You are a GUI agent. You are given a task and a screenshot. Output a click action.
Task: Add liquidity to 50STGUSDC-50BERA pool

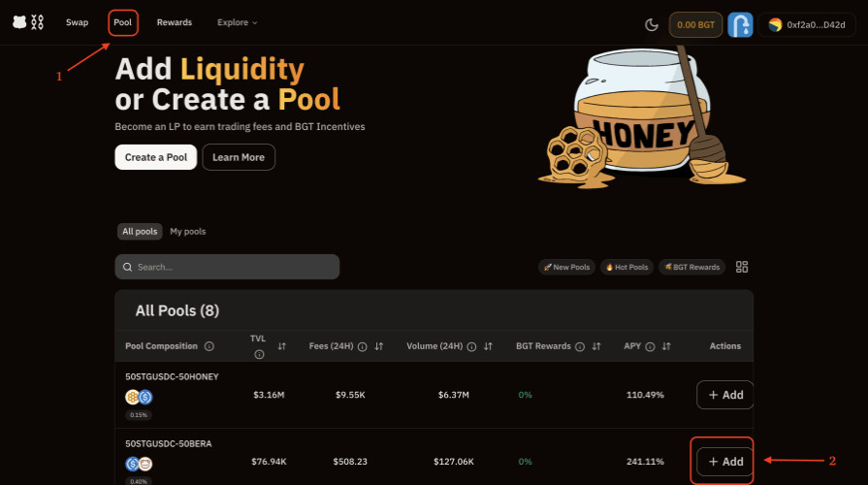724,462
